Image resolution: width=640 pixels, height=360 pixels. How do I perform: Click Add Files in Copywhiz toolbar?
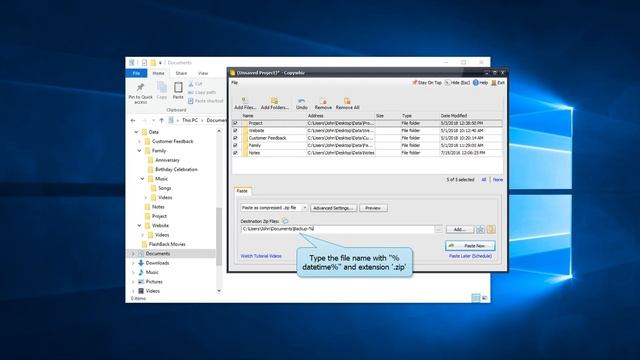(x=245, y=104)
